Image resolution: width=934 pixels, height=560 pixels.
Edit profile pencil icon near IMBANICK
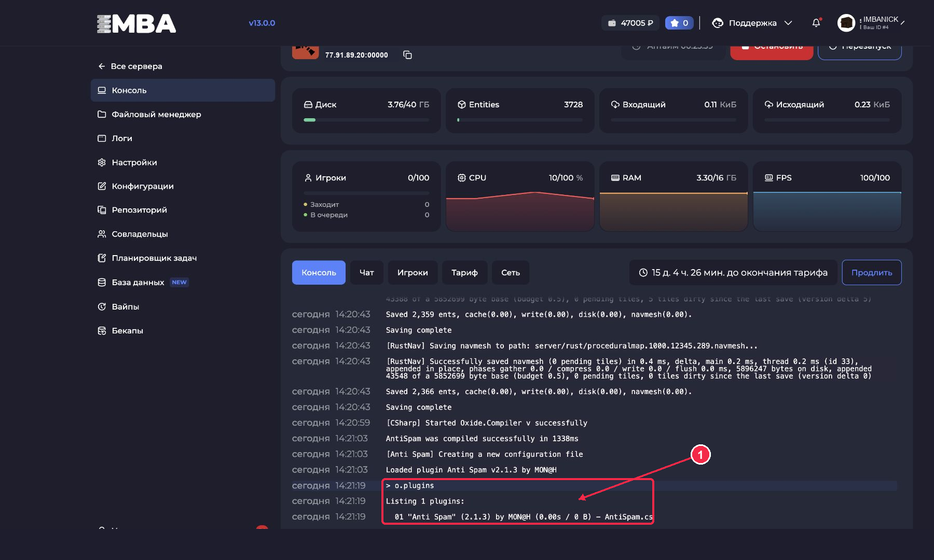[903, 23]
